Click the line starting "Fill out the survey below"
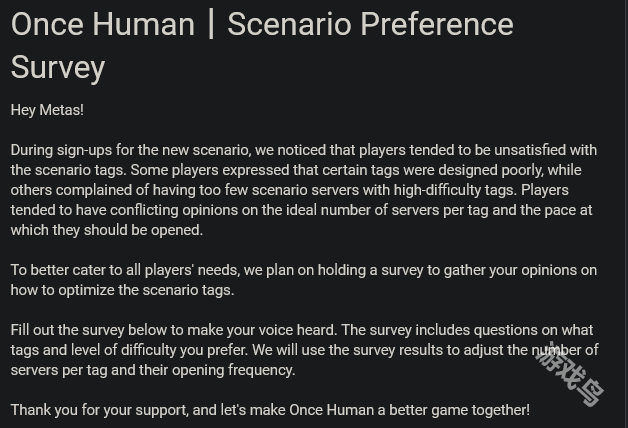This screenshot has height=428, width=628. (302, 330)
